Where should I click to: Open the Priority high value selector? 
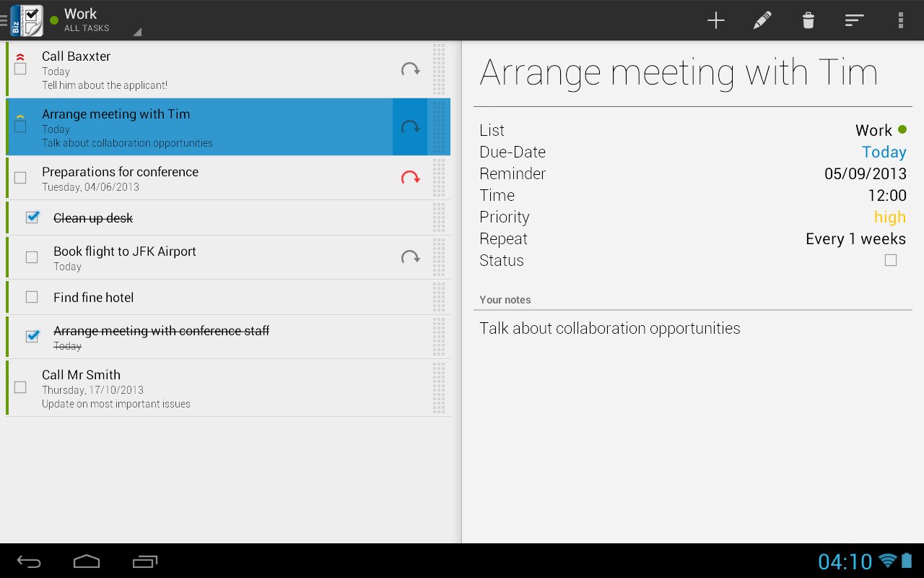tap(890, 217)
